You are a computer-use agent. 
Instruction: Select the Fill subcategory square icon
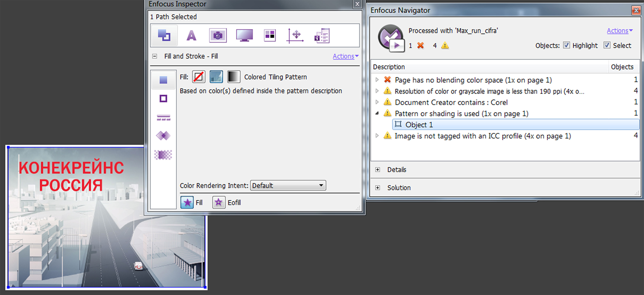click(164, 80)
